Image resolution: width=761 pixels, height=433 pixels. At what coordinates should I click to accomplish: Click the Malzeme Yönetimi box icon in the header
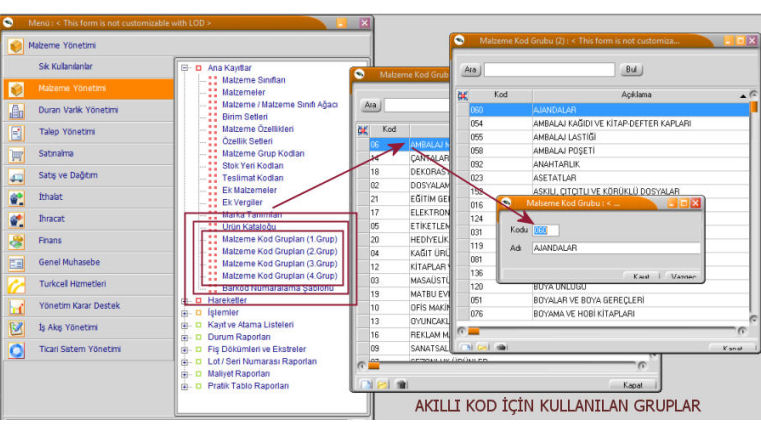coord(16,46)
